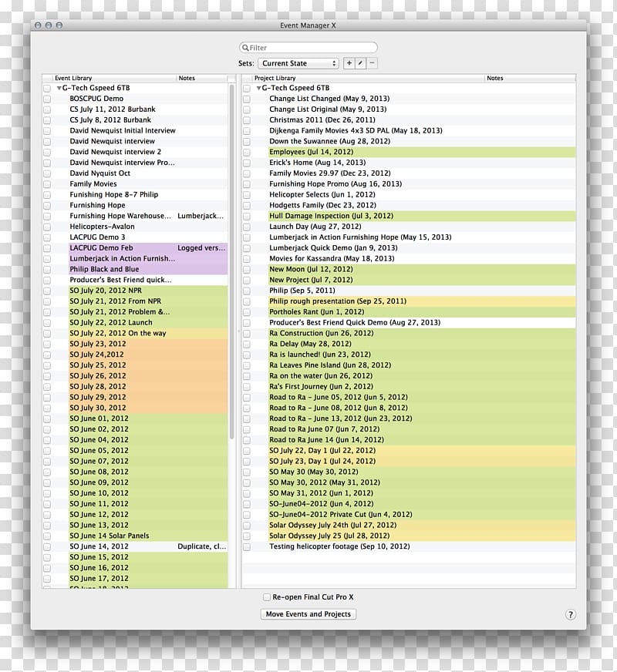Screen dimensions: 617x672
Task: Select the Furnishing Hope Promo project
Action: (335, 184)
